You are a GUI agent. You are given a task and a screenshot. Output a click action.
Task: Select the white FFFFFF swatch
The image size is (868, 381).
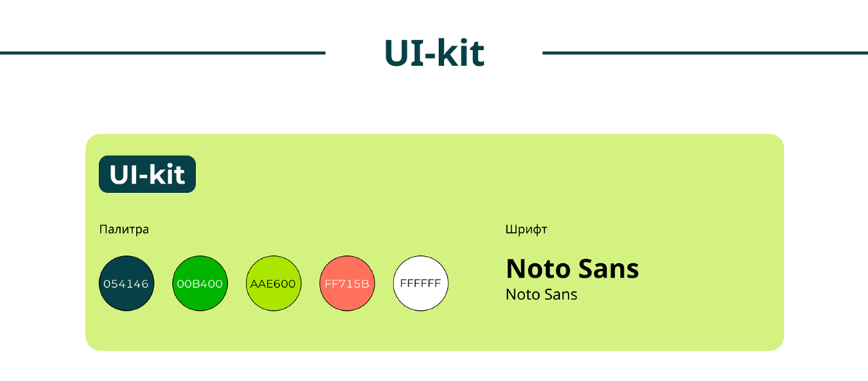tap(420, 283)
